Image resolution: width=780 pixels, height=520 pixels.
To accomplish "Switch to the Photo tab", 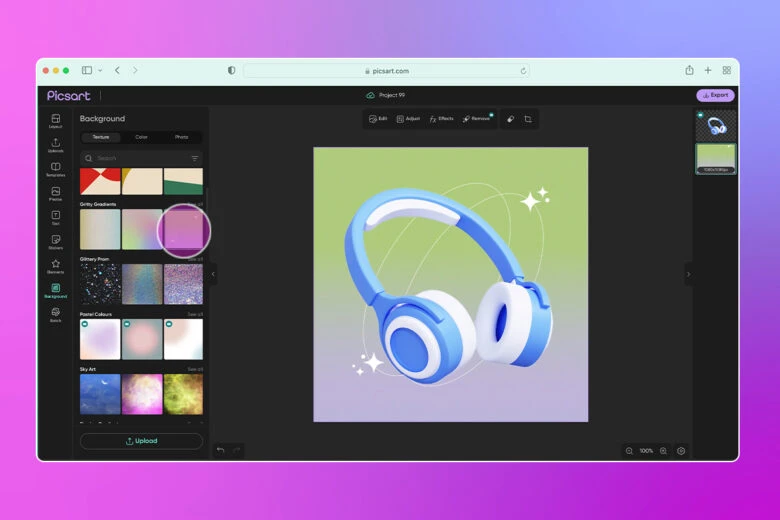I will [181, 137].
